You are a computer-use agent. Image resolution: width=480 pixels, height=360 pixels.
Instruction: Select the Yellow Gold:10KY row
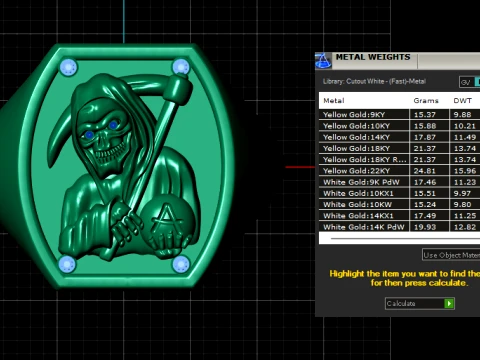[399, 126]
